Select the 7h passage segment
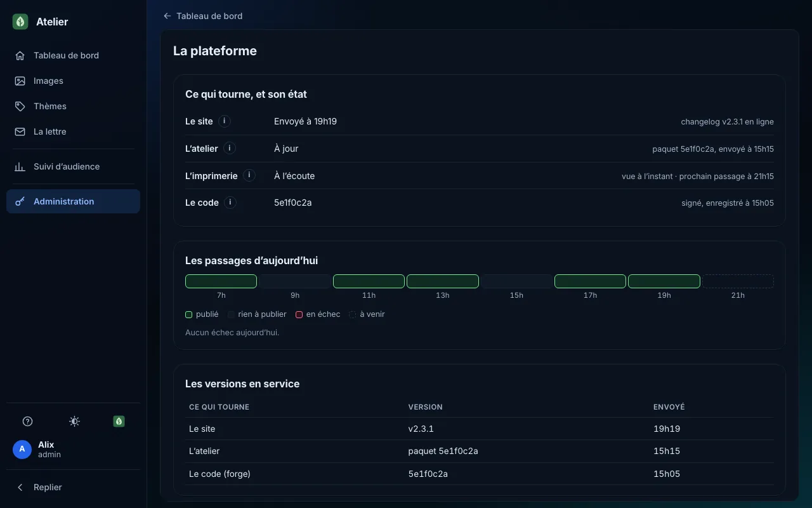 tap(221, 281)
